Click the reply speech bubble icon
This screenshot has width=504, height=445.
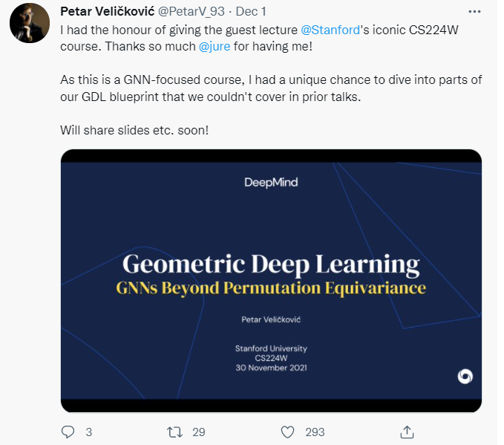click(x=68, y=432)
